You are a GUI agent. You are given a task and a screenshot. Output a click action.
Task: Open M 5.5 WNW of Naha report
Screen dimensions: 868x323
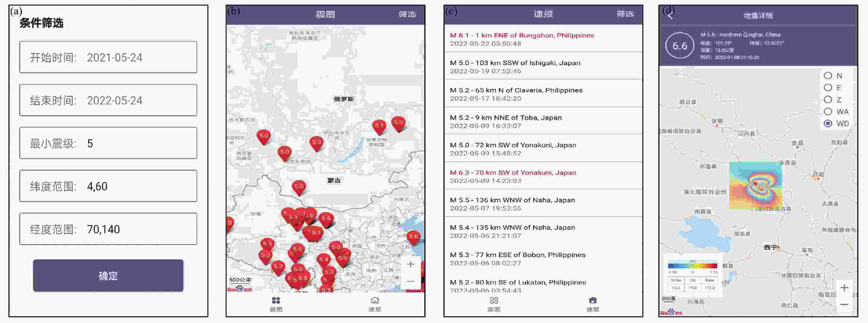(543, 203)
